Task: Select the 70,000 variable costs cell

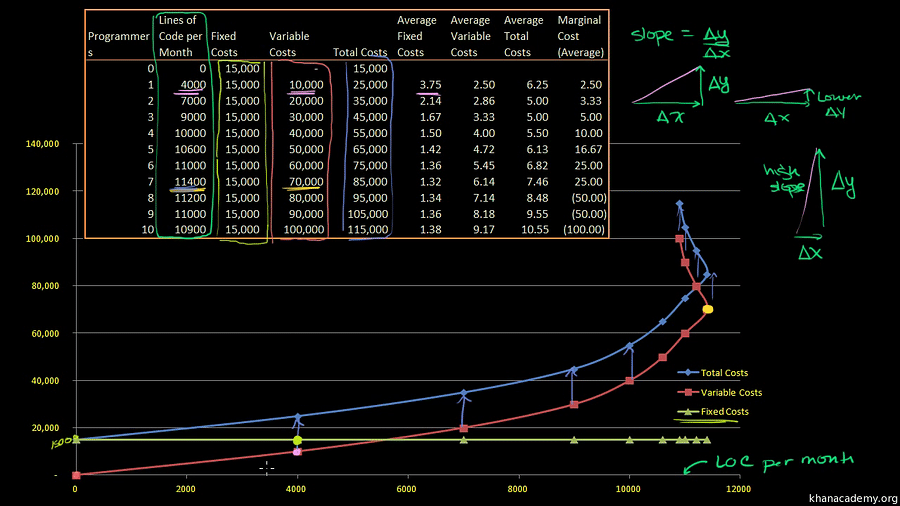Action: [306, 182]
